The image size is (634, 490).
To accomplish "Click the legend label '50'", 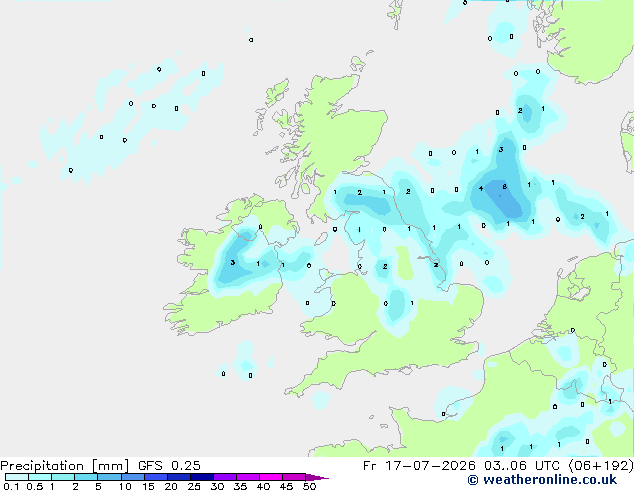I will (x=309, y=486).
